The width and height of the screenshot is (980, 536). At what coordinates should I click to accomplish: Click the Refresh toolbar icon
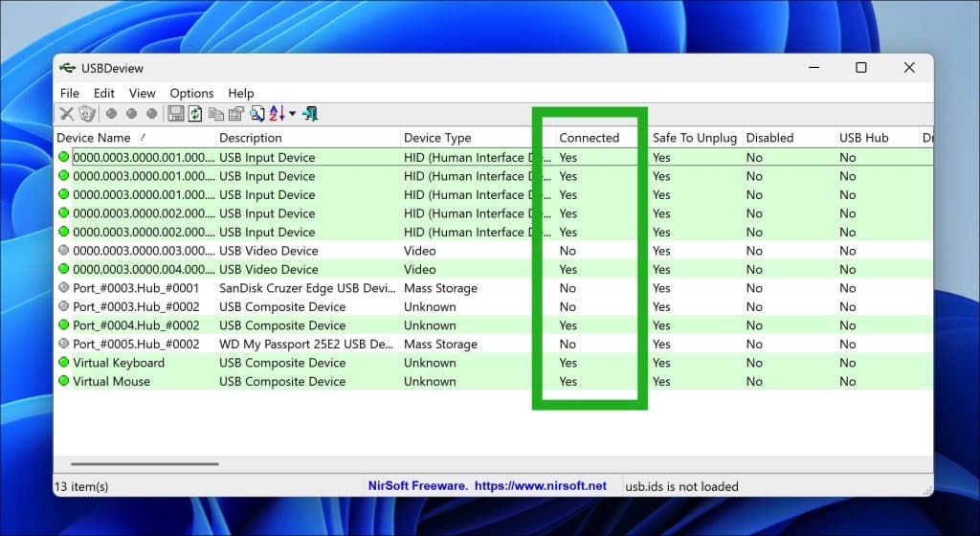195,114
